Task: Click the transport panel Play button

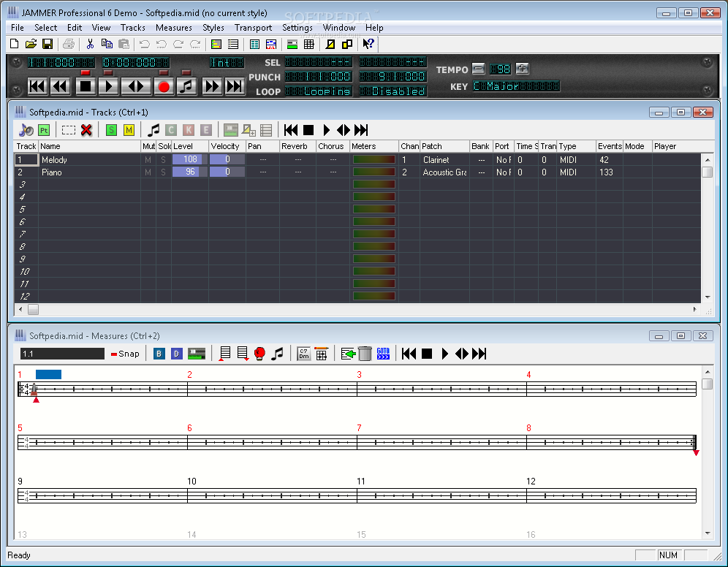Action: [108, 86]
